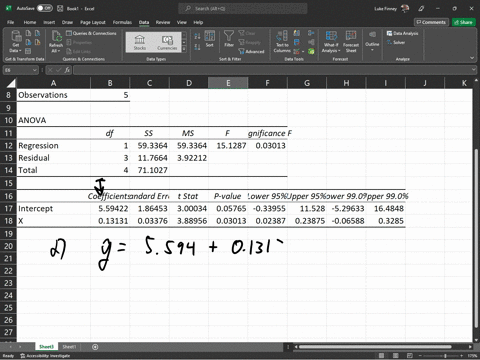The width and height of the screenshot is (480, 360).
Task: Select the Significance F value 0.03013 in row 12
Action: pyautogui.click(x=267, y=146)
